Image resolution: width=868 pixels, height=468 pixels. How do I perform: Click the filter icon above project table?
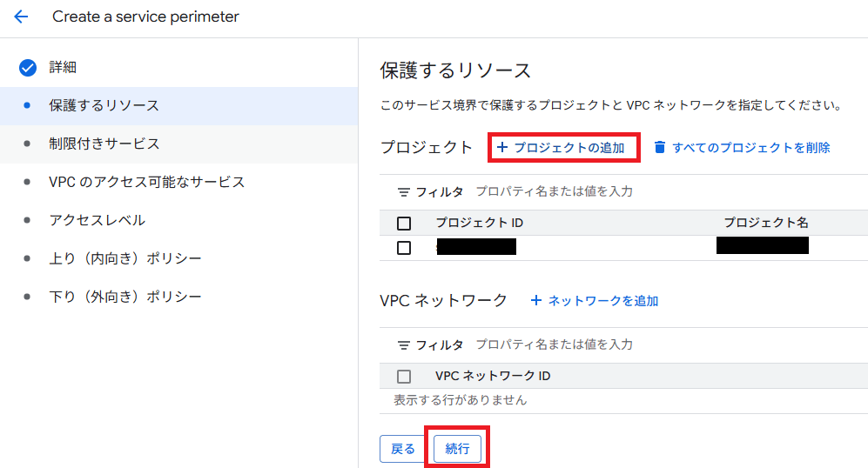403,191
